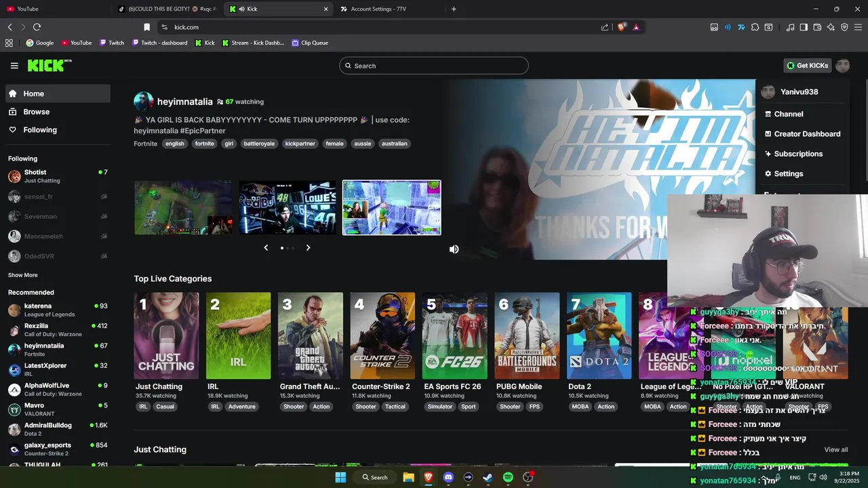
Task: Bookmark this page with the bookmark icon
Action: coord(146,27)
